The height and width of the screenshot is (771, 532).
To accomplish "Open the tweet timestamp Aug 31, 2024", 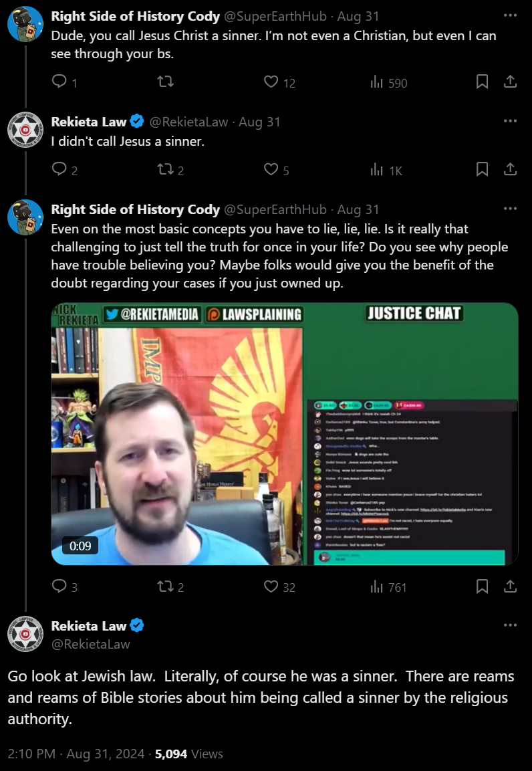I will 105,754.
